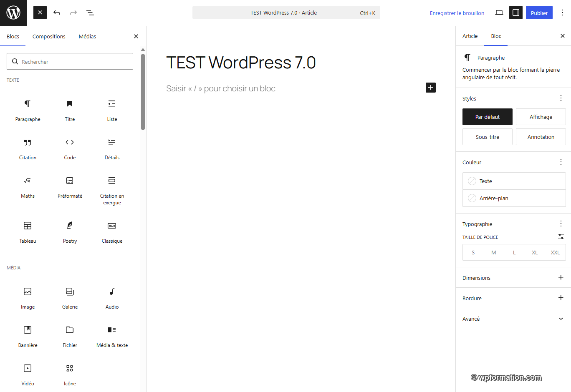Switch to the Bloc settings tab
571x392 pixels.
[x=496, y=36]
